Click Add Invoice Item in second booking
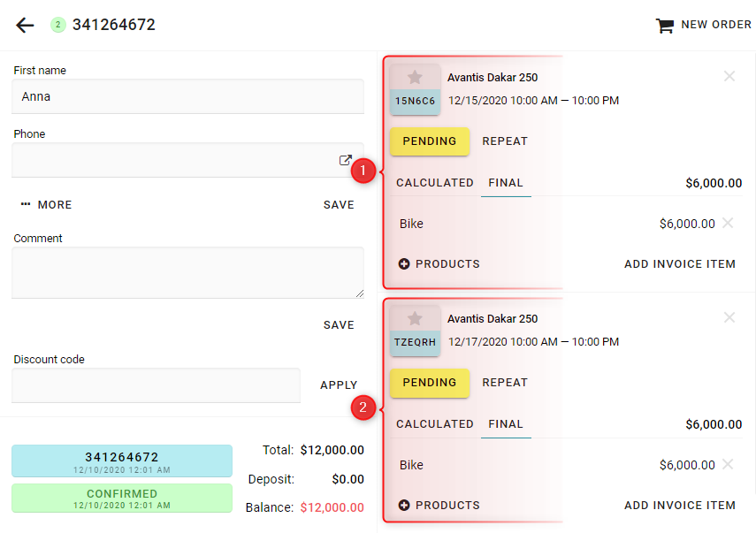Image resolution: width=756 pixels, height=533 pixels. tap(680, 506)
